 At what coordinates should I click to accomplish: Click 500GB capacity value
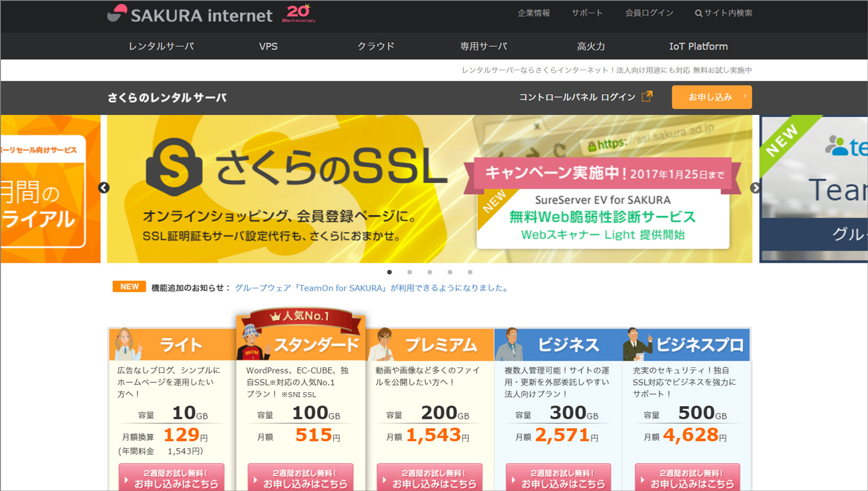[702, 414]
